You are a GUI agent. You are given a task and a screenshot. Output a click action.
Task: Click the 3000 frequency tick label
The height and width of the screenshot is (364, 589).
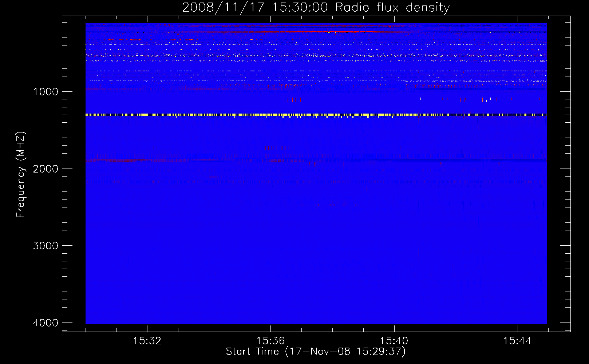pyautogui.click(x=46, y=246)
